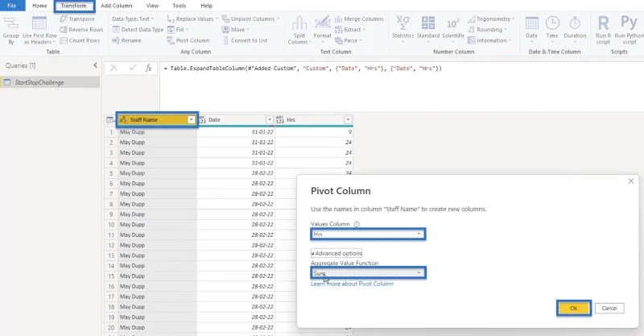Switch to the Transform tab
This screenshot has height=336, width=644.
point(73,6)
